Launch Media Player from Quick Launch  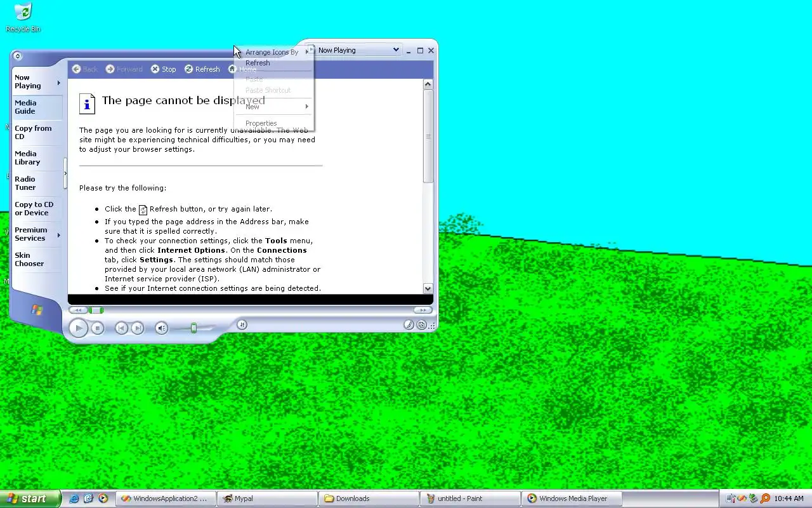click(103, 498)
